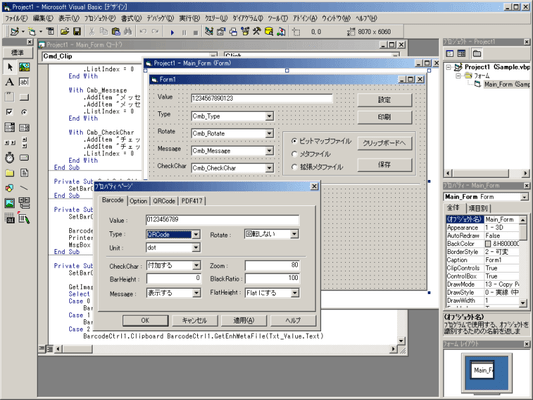Switch to the QRCode tab
533x400 pixels.
[x=164, y=201]
